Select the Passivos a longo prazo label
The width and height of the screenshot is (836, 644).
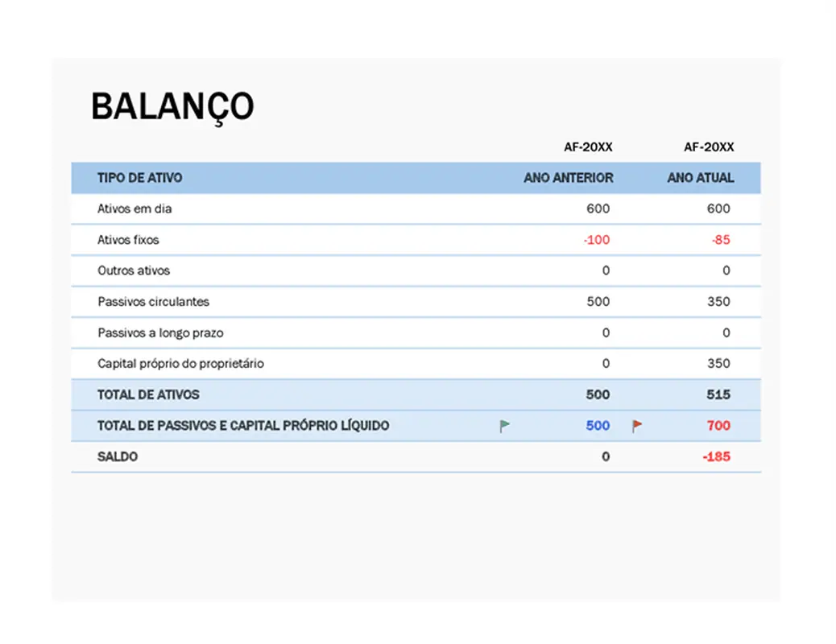click(x=159, y=332)
